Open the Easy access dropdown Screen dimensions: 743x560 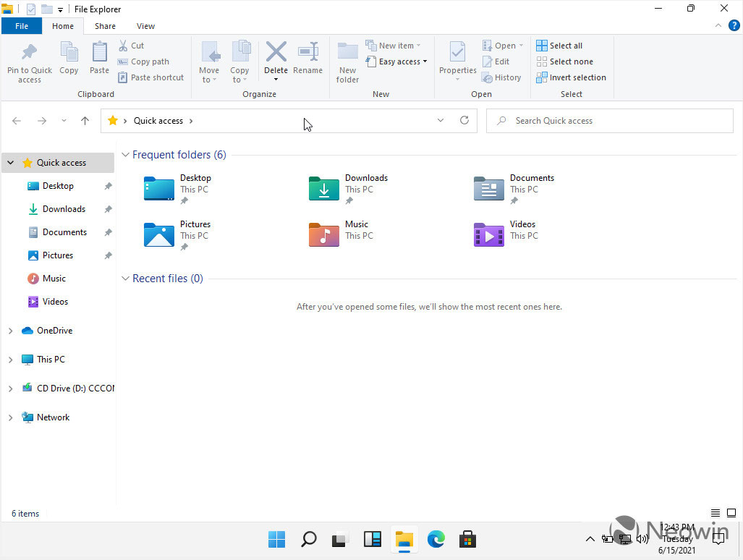402,61
